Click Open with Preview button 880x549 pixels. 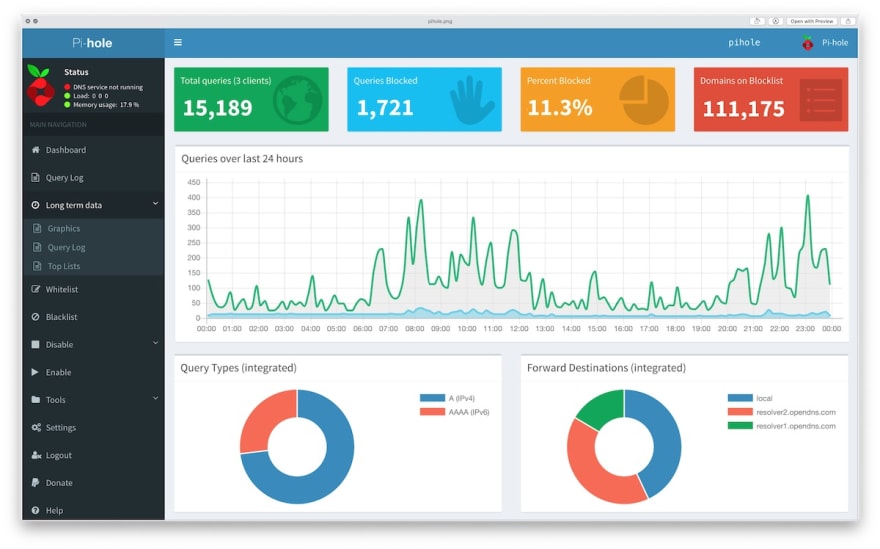tap(810, 21)
